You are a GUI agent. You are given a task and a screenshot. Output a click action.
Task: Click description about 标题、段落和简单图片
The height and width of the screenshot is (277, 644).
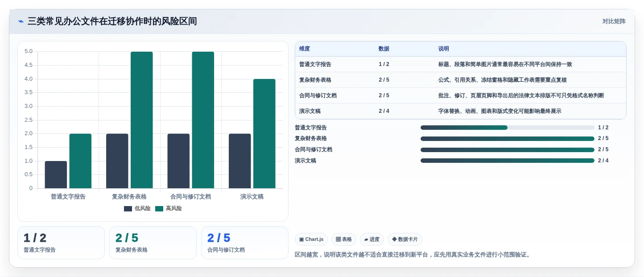[x=505, y=64]
